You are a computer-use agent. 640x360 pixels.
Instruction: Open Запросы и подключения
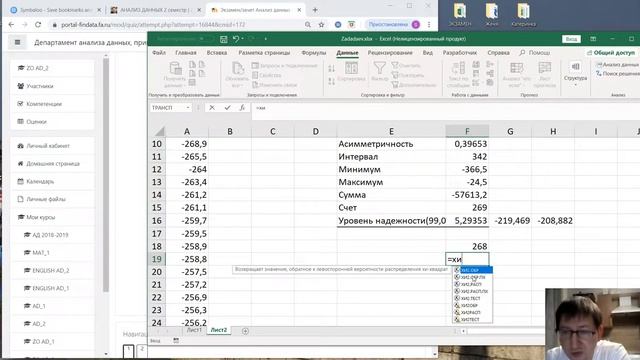[x=284, y=65]
